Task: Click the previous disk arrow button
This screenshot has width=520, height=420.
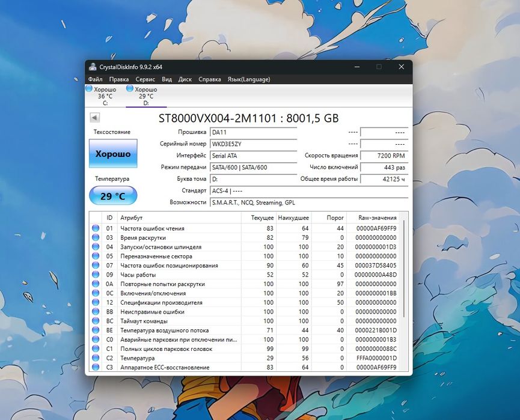Action: point(94,117)
